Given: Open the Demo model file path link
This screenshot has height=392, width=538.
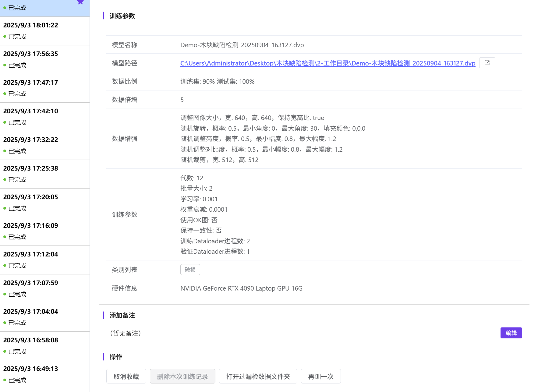Looking at the screenshot, I should (x=327, y=63).
